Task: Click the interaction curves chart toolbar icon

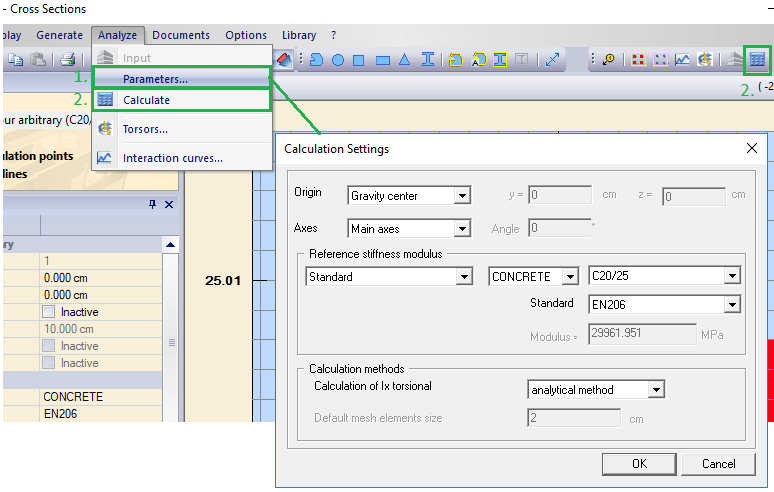Action: tap(683, 60)
